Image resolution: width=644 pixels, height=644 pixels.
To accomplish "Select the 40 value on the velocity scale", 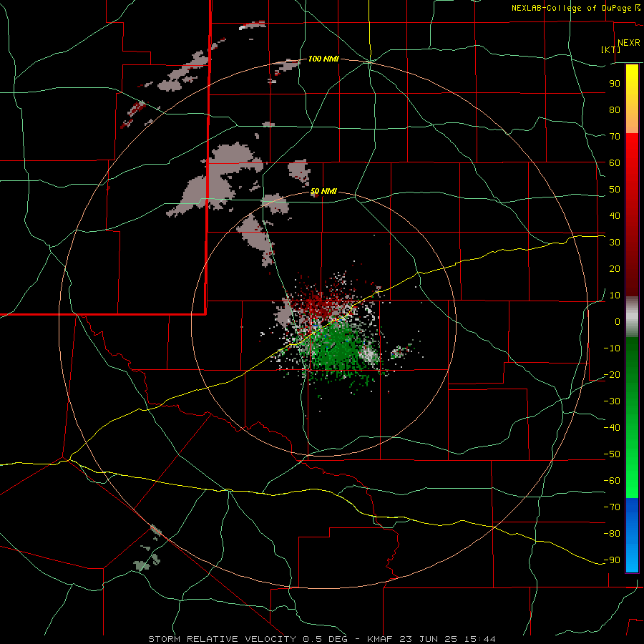I will [x=615, y=215].
